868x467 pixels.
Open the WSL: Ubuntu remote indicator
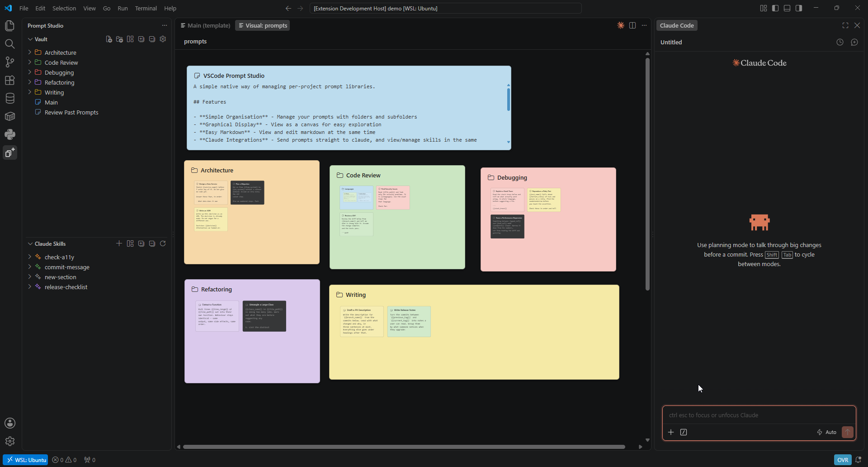(25, 460)
